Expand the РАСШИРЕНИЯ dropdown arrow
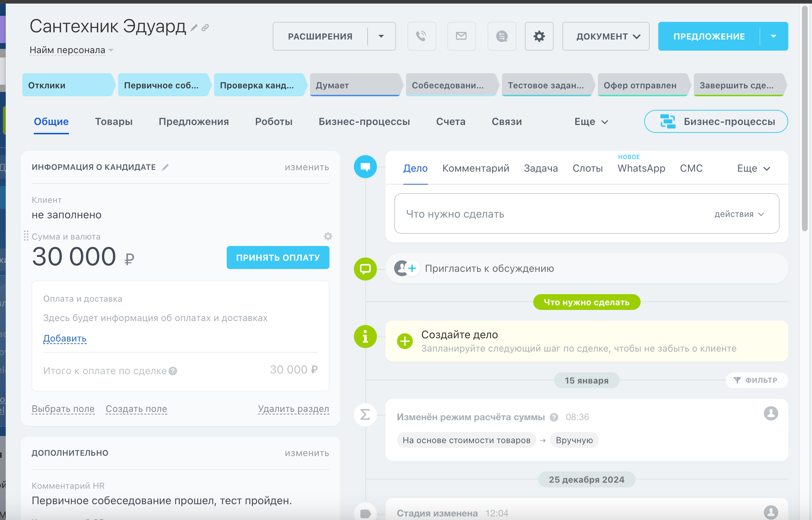 coord(381,36)
